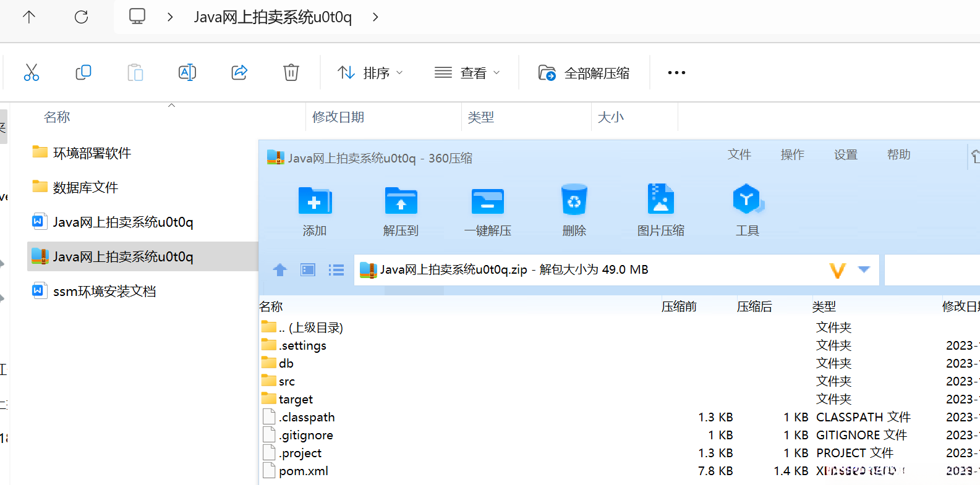Sort archive list by 压缩前 column
This screenshot has height=485, width=980.
679,306
